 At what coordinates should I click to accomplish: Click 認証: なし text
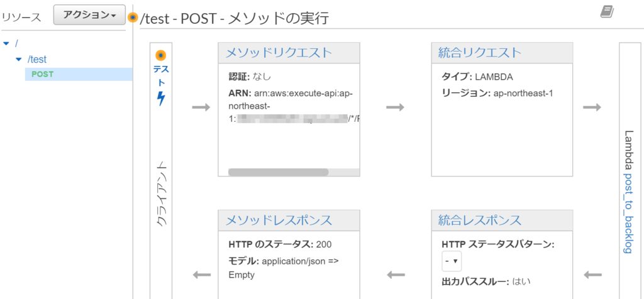point(250,77)
